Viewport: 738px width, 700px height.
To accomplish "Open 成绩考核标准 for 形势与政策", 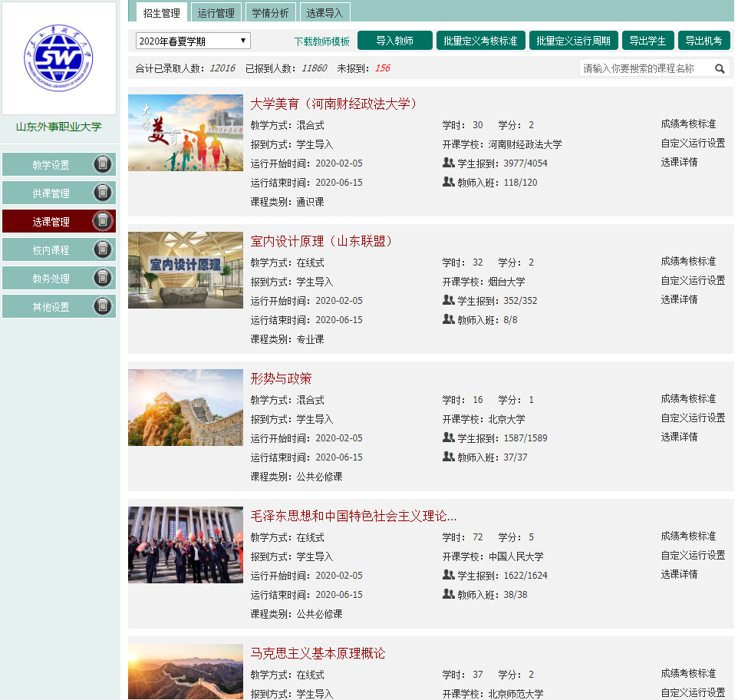I will [x=688, y=398].
